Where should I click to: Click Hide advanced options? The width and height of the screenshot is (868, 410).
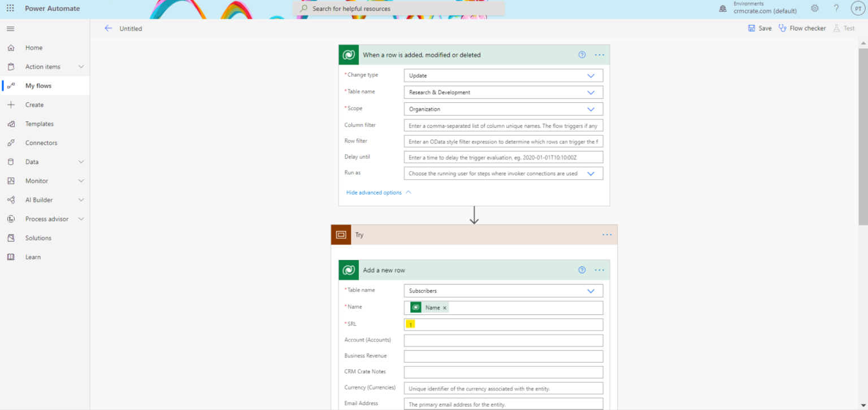373,192
